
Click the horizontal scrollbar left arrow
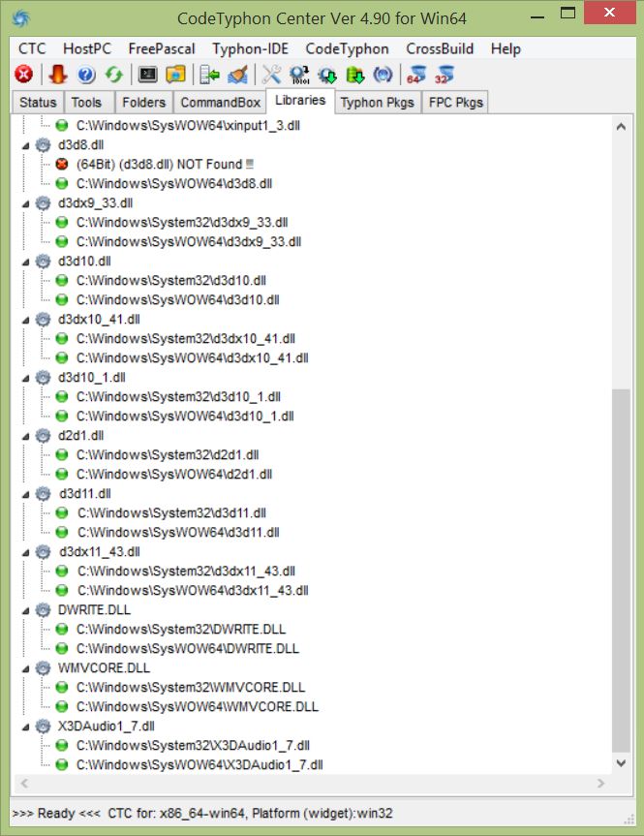click(x=23, y=784)
